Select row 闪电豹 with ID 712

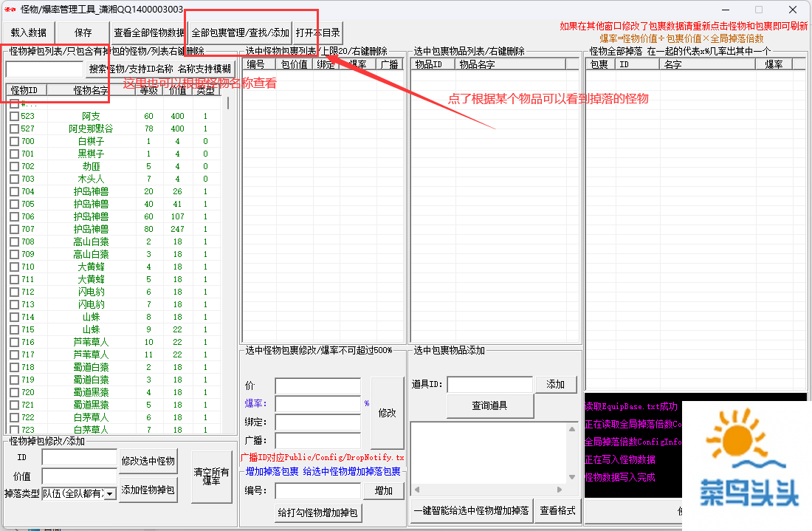[x=114, y=292]
